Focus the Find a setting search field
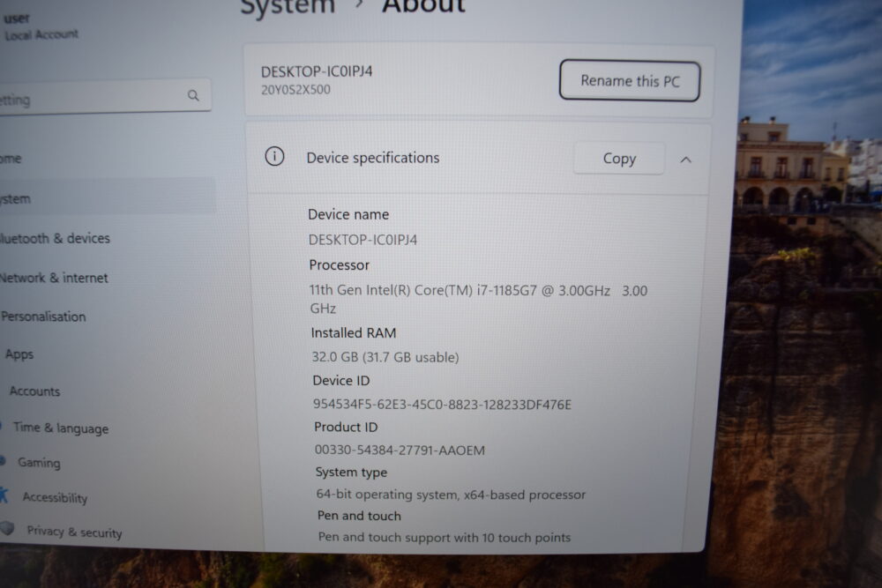The height and width of the screenshot is (588, 882). click(104, 97)
